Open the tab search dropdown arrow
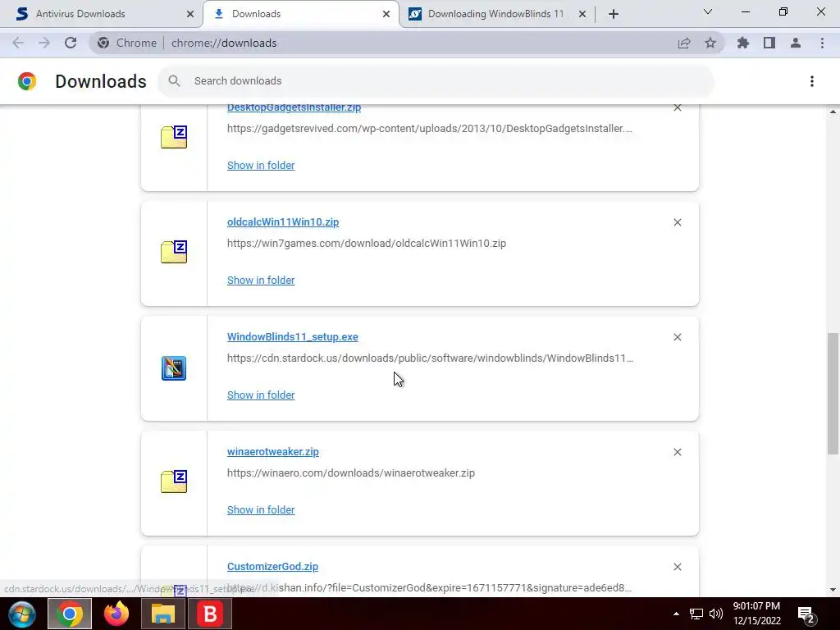This screenshot has height=630, width=840. pos(708,11)
